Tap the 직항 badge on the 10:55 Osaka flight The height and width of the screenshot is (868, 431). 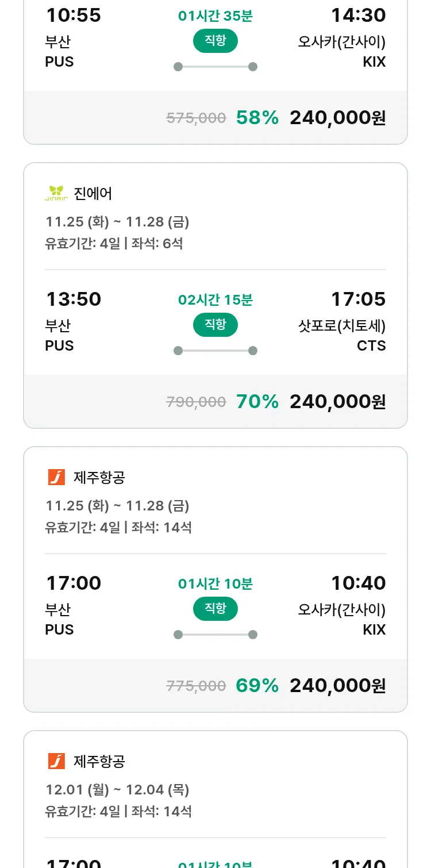[215, 41]
